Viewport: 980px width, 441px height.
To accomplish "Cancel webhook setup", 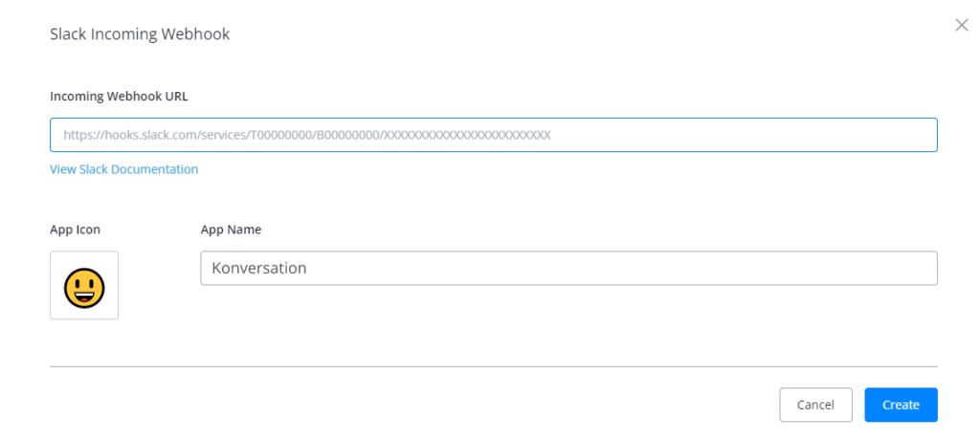I will pos(815,405).
